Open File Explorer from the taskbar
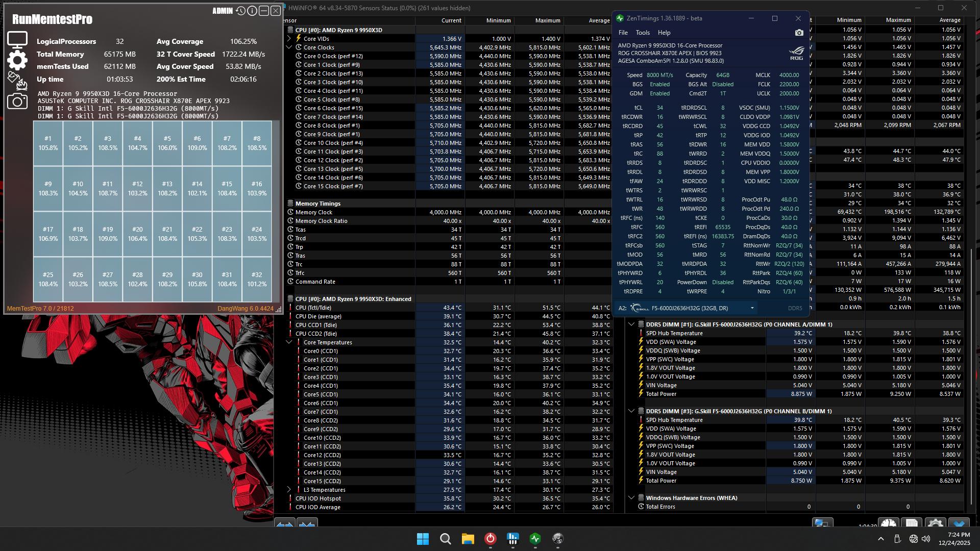980x551 pixels. tap(468, 539)
